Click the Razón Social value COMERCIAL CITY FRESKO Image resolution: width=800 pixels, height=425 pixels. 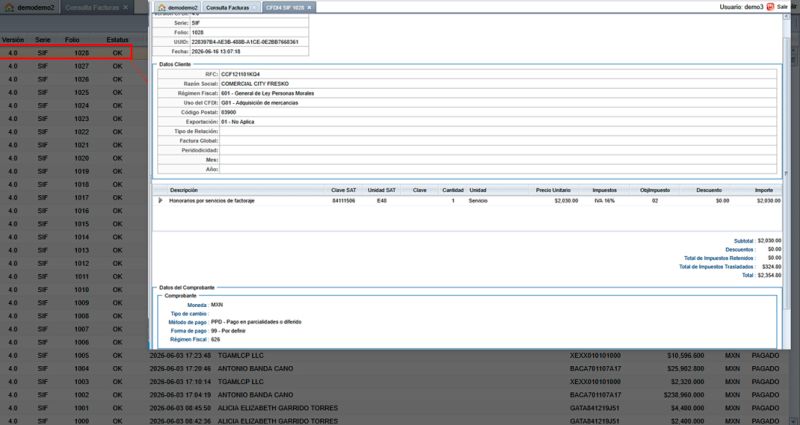pos(255,84)
